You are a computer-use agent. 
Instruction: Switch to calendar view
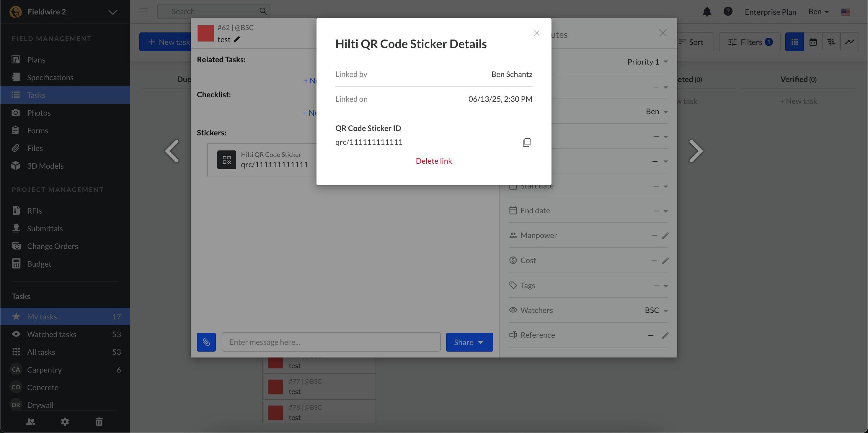tap(813, 42)
